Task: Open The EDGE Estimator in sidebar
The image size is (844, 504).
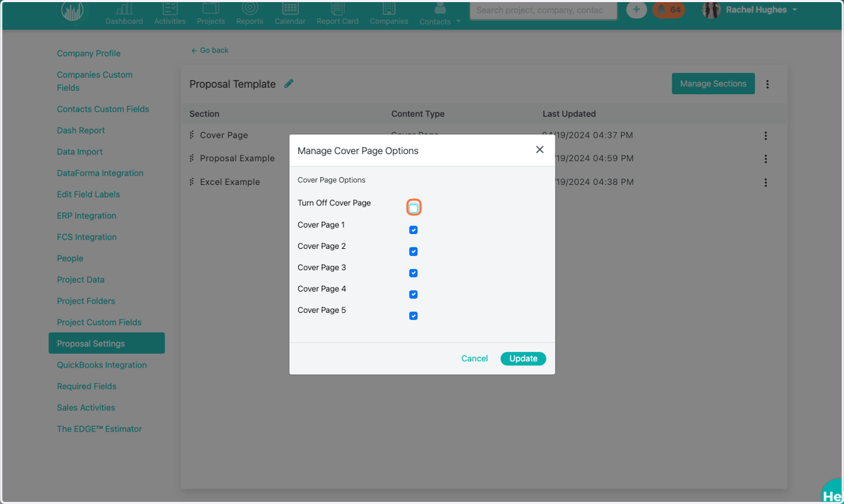Action: [99, 429]
